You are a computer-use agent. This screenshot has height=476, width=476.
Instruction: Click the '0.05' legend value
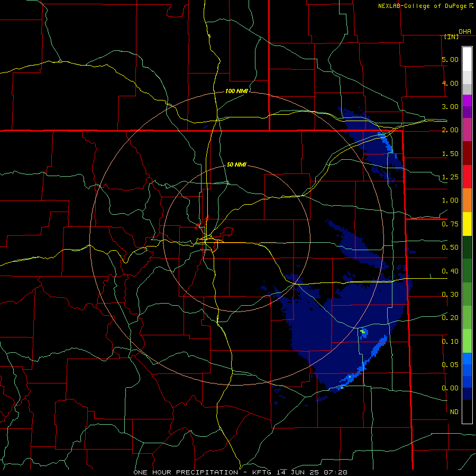click(x=450, y=364)
